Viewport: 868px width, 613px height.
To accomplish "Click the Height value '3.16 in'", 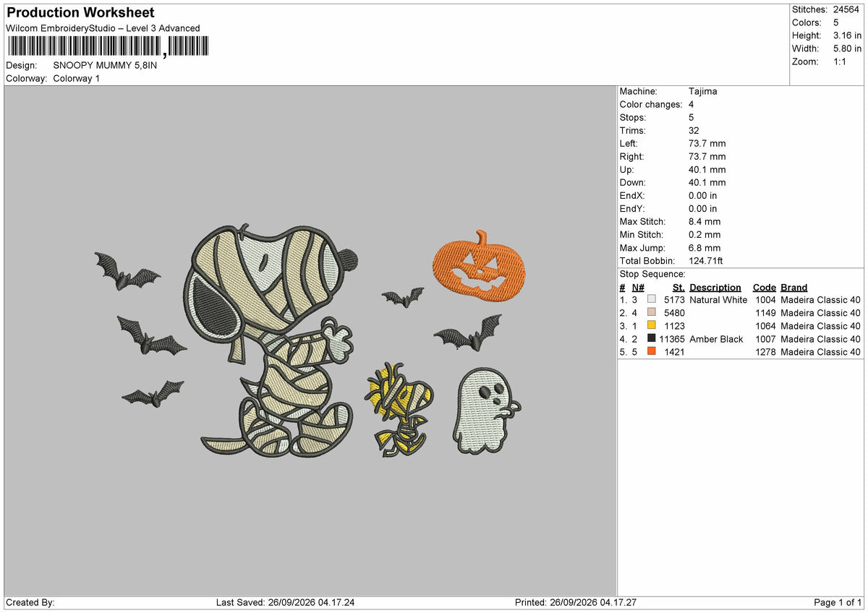I will point(848,35).
